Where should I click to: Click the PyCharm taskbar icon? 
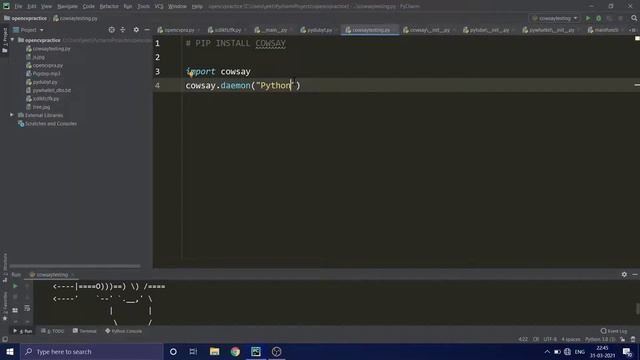pyautogui.click(x=256, y=351)
